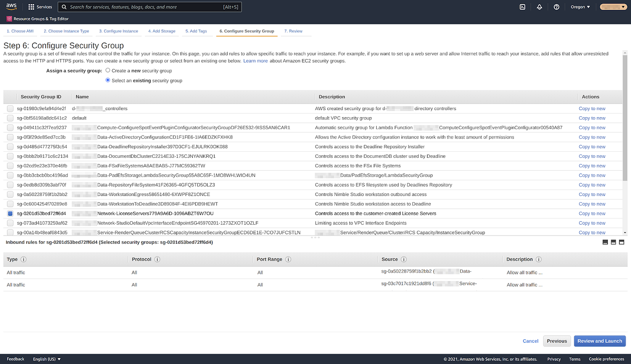Open the Oregon region dropdown
The image size is (631, 364).
point(581,7)
